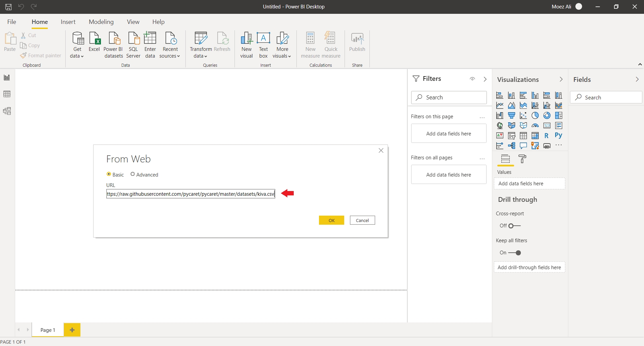Screen dimensions: 644x346
Task: Open the Modeling ribbon tab
Action: (x=101, y=22)
